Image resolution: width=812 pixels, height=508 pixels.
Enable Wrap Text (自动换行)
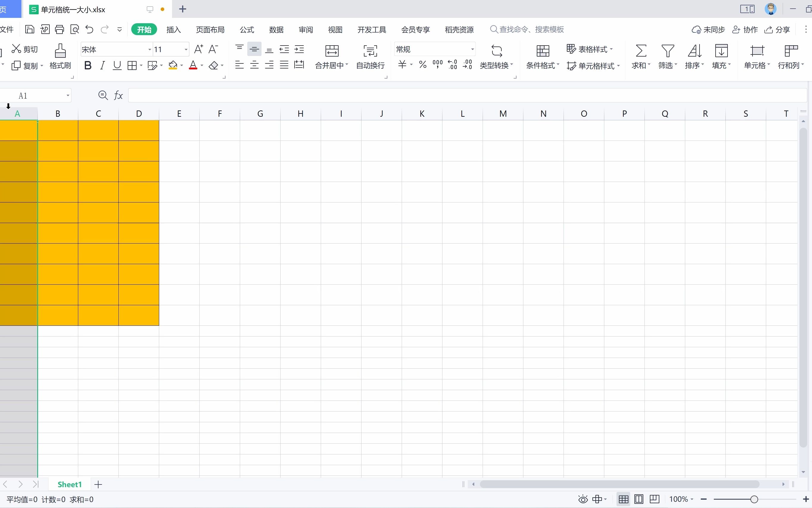[x=370, y=51]
